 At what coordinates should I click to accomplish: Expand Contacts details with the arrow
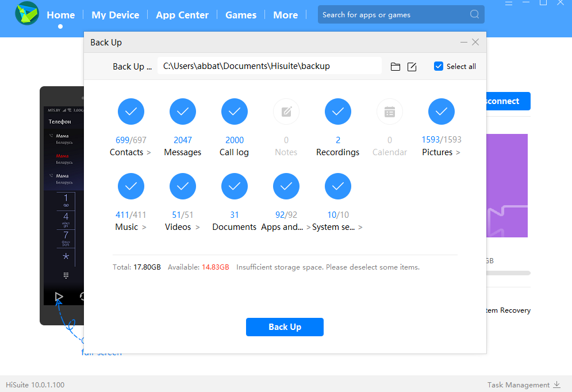(x=149, y=152)
